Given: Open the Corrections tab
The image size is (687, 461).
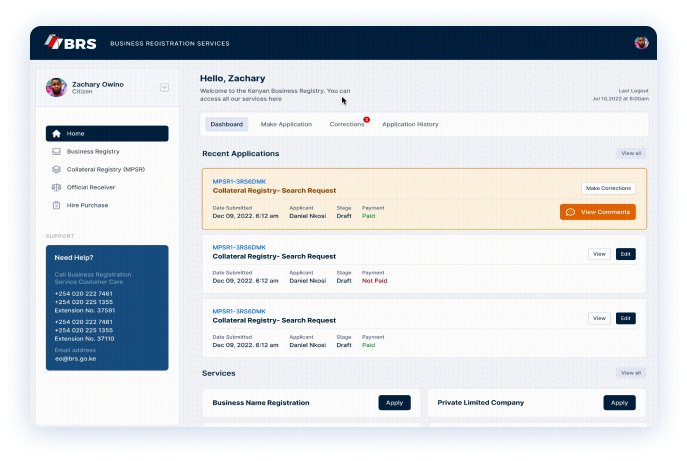Looking at the screenshot, I should point(347,124).
